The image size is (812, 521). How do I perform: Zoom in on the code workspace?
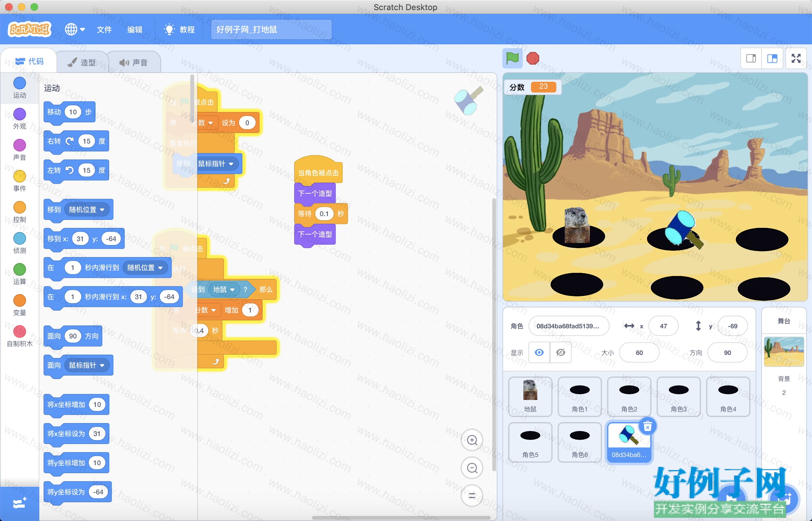[472, 440]
